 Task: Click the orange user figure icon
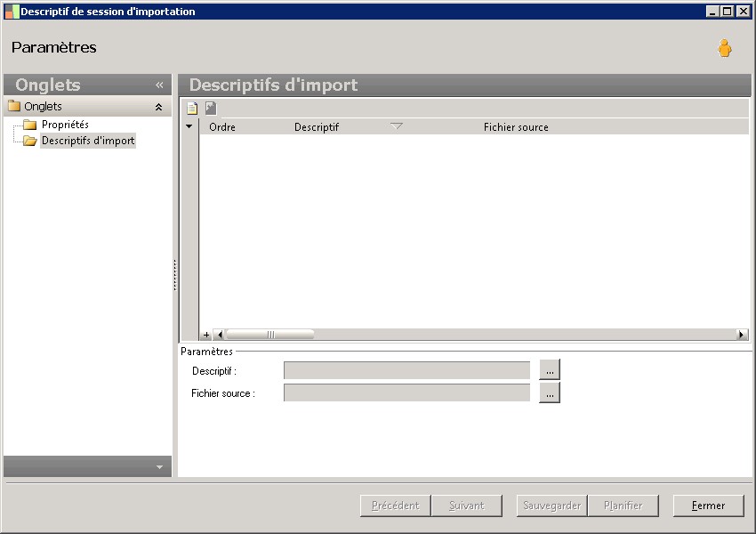(x=725, y=48)
